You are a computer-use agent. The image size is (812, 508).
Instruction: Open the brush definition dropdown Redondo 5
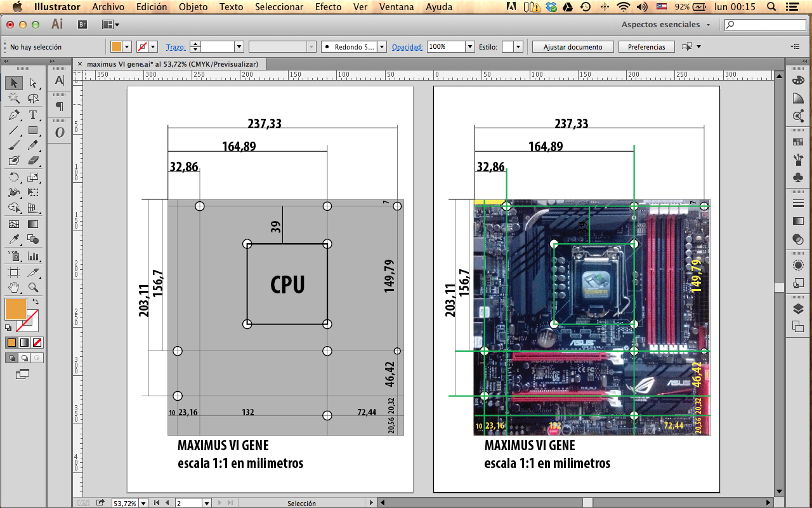coord(382,47)
